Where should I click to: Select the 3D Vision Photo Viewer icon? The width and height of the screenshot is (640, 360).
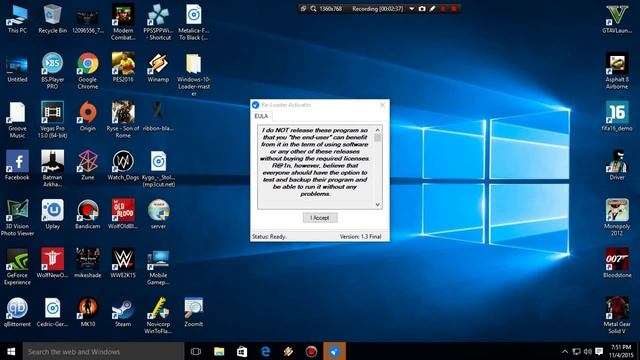pyautogui.click(x=17, y=218)
